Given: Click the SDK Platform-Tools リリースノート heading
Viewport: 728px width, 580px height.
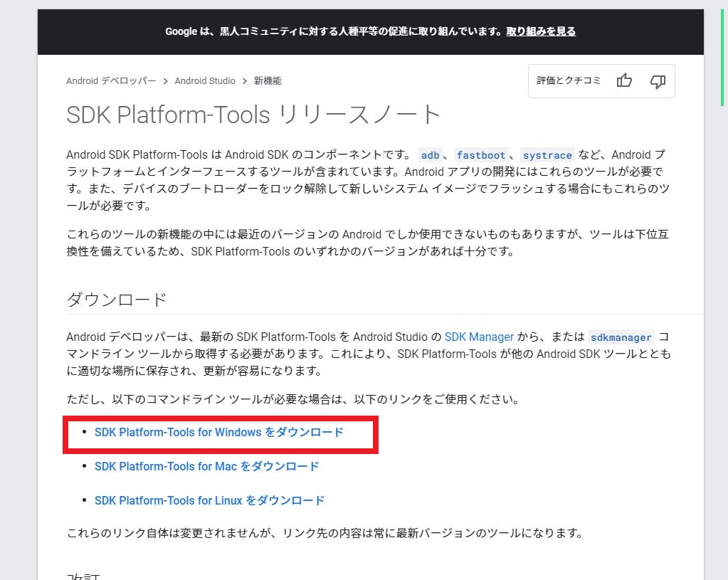Looking at the screenshot, I should [x=253, y=115].
